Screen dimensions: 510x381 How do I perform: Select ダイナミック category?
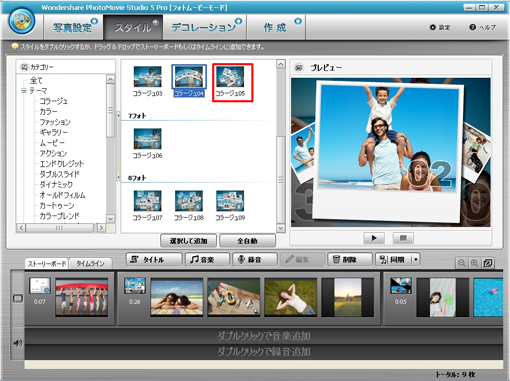click(56, 184)
